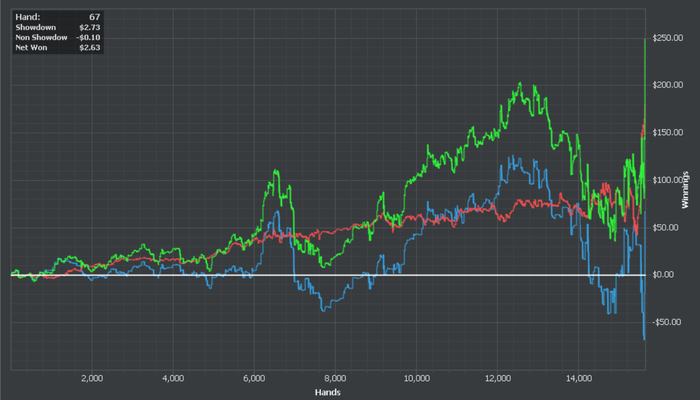The height and width of the screenshot is (400, 700).
Task: Click the $50.00 axis label
Action: (666, 228)
